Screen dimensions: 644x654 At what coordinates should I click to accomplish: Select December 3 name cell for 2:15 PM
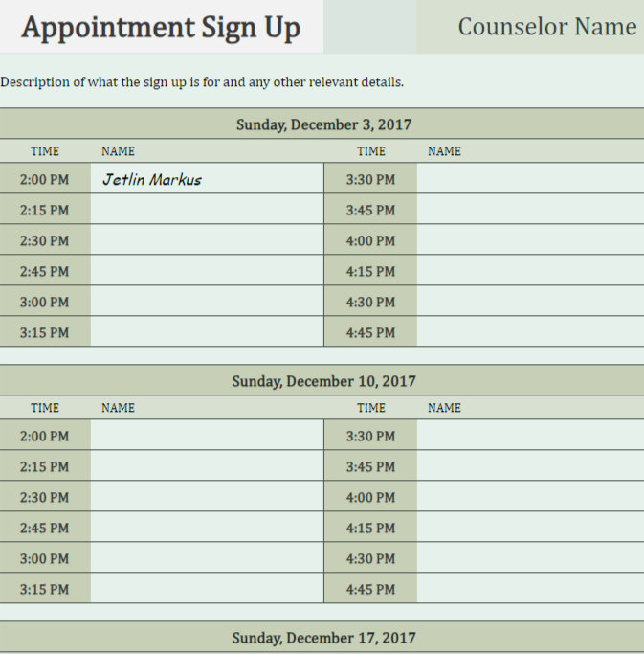[207, 210]
